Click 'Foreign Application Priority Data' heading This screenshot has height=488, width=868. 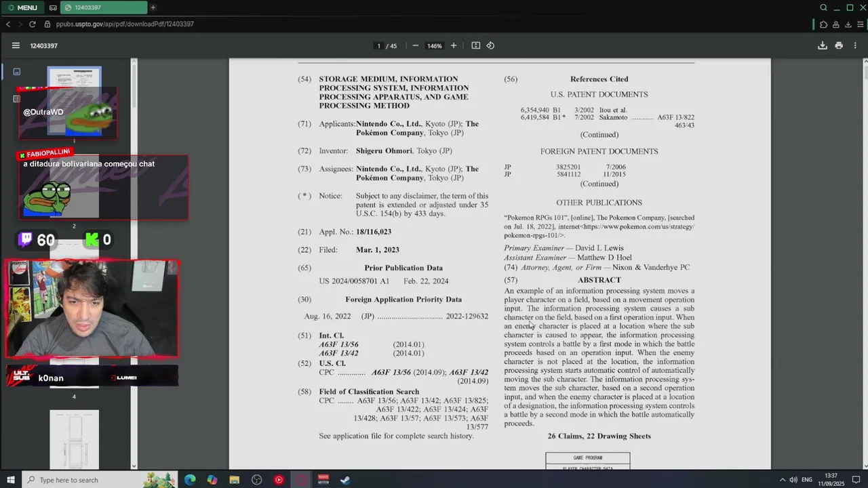click(403, 299)
